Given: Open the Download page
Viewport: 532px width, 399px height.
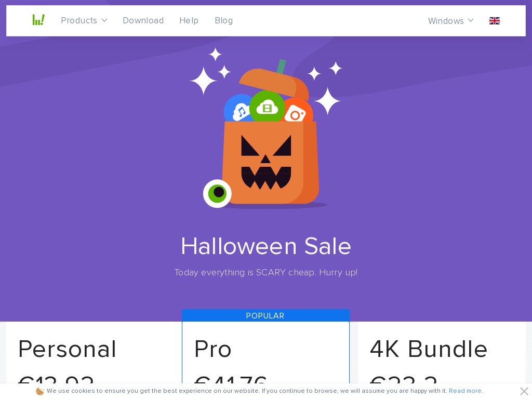Looking at the screenshot, I should pos(143,20).
